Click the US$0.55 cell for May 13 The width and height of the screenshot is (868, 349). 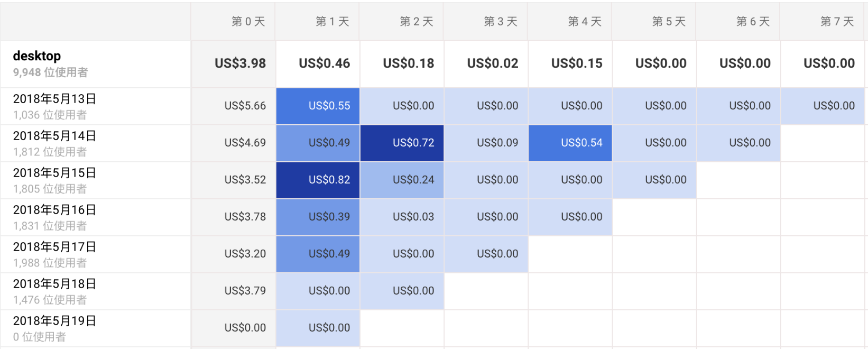329,106
